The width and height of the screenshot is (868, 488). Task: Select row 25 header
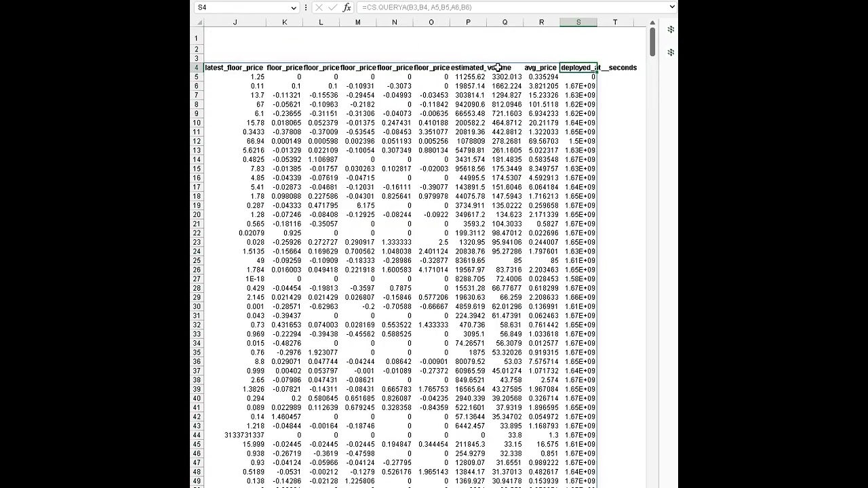tap(197, 260)
